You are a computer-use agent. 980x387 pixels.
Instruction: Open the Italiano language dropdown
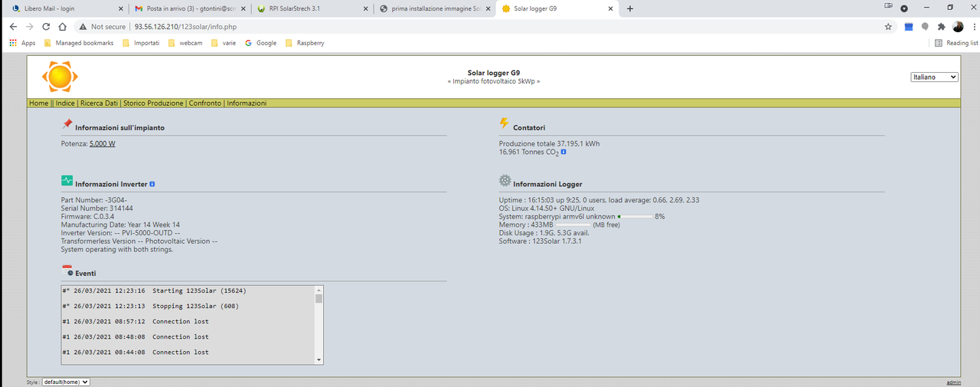(x=934, y=77)
